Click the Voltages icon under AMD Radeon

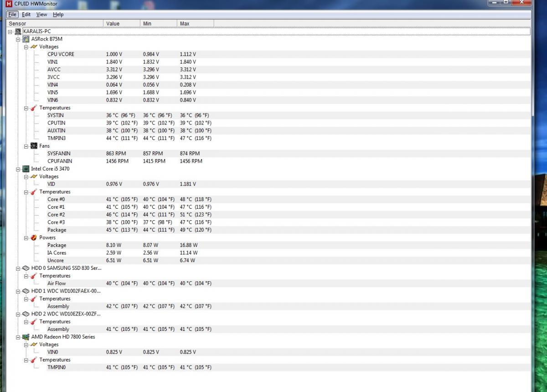34,345
